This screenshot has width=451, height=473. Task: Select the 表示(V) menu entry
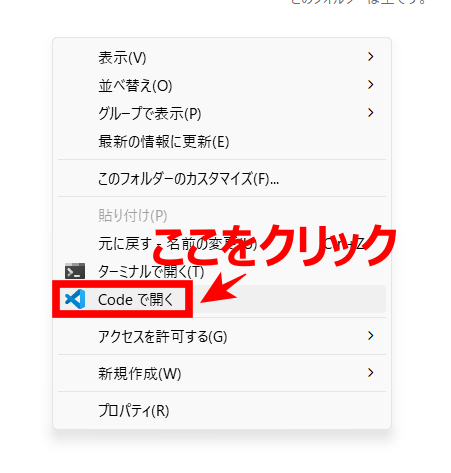tap(122, 58)
